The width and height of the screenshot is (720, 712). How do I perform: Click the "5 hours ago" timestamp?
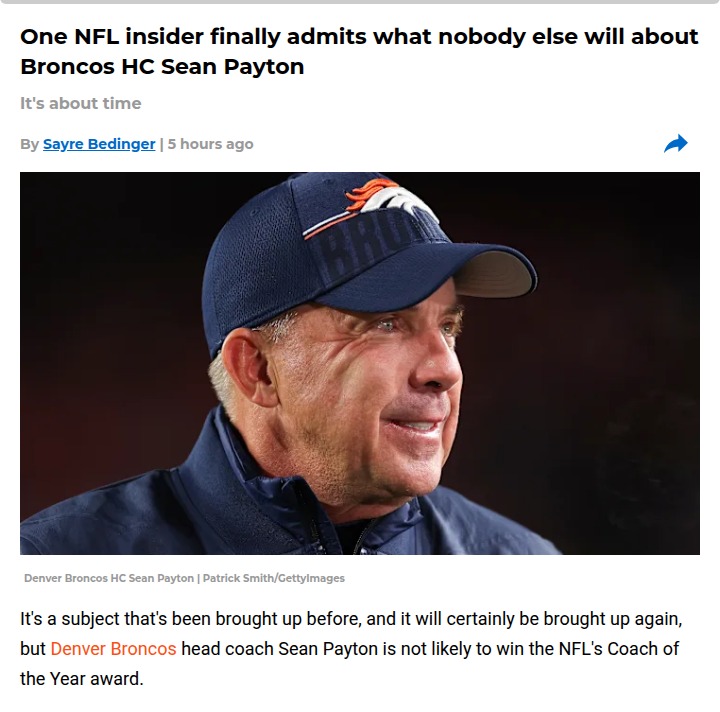coord(211,144)
